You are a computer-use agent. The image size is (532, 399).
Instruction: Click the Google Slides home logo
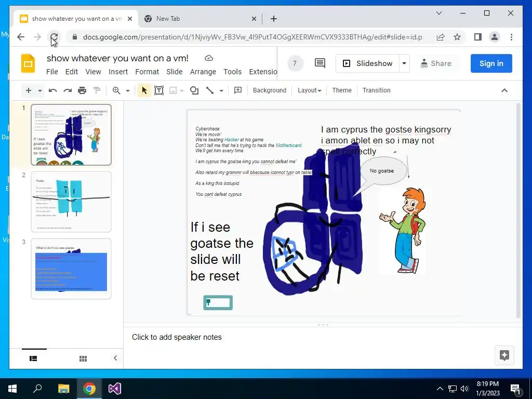(28, 63)
